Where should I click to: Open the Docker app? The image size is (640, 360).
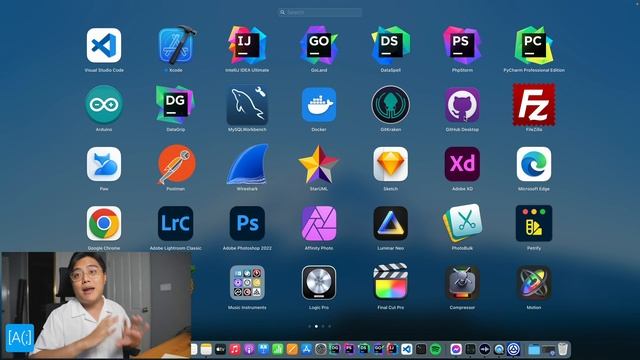point(319,104)
